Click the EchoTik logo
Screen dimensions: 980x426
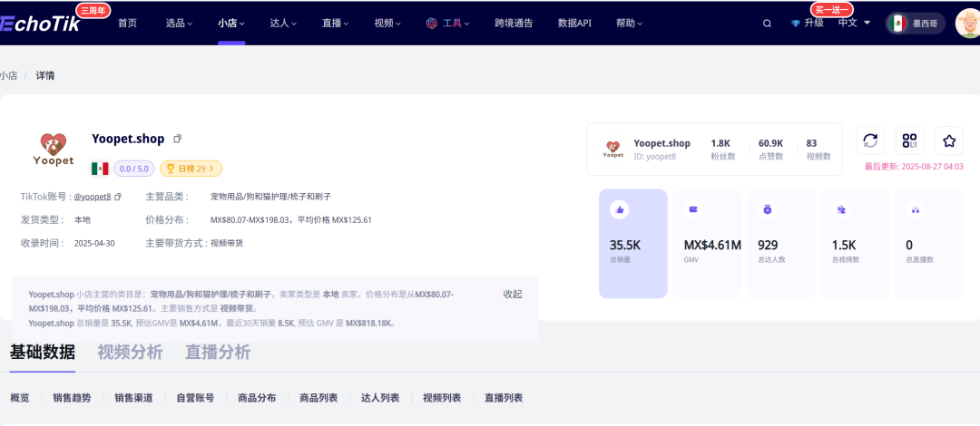coord(41,24)
